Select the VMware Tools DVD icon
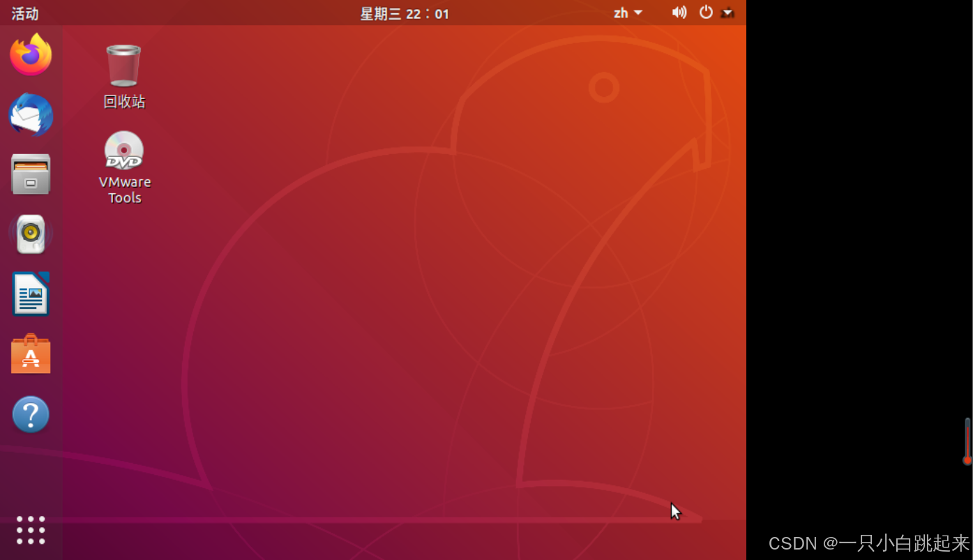 124,150
